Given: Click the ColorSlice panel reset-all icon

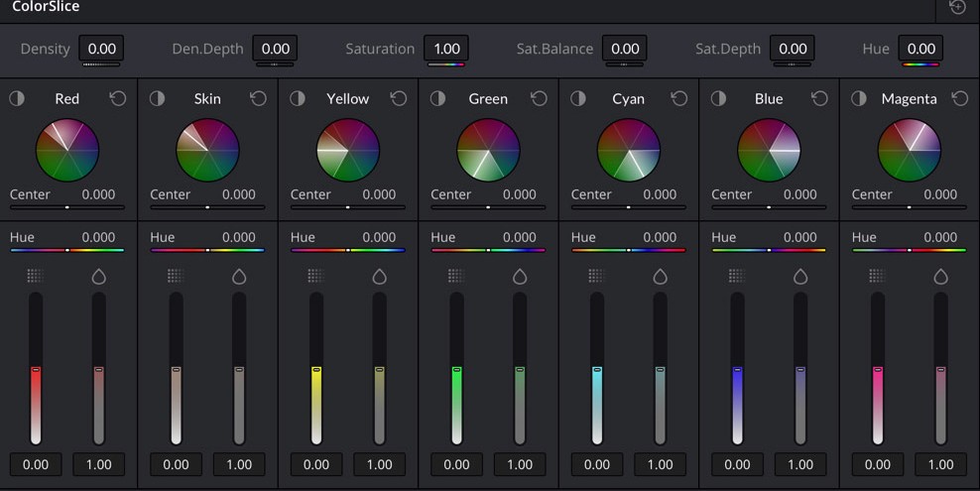Looking at the screenshot, I should (957, 8).
